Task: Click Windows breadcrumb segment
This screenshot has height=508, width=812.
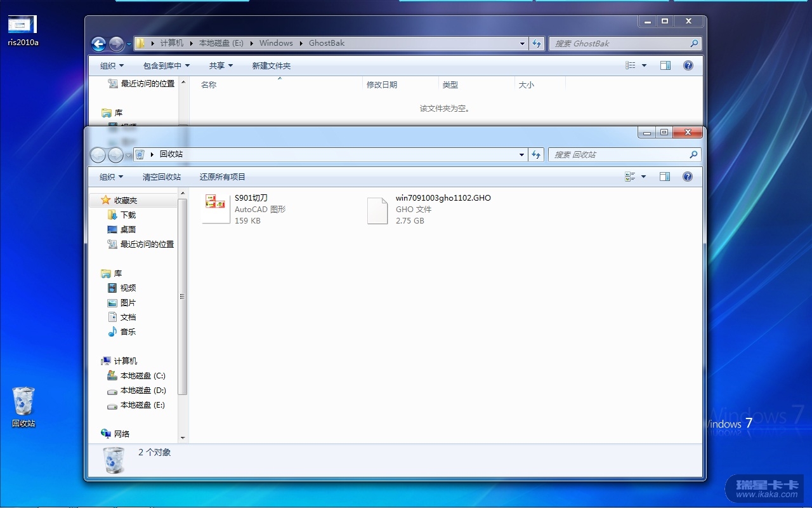Action: pos(276,43)
